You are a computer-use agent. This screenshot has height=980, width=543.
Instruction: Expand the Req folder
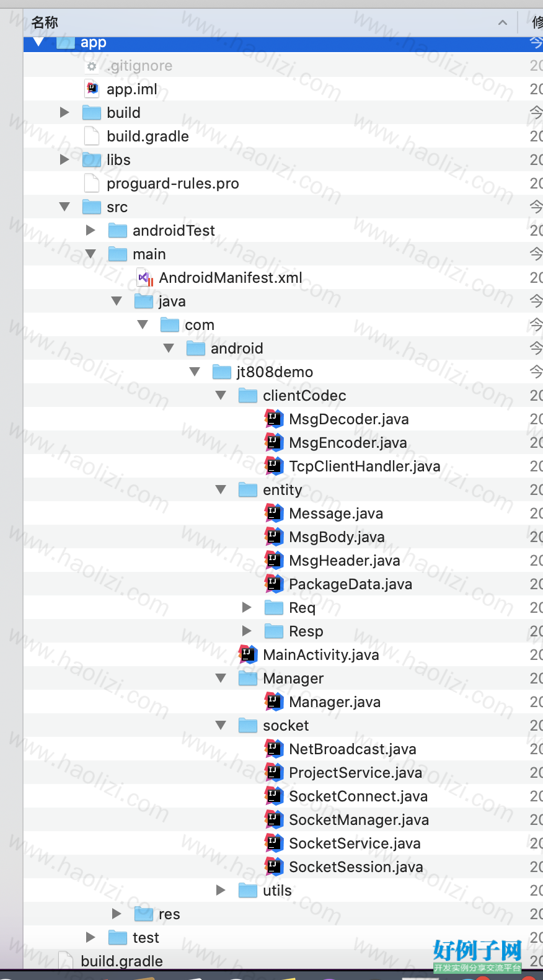(x=247, y=607)
